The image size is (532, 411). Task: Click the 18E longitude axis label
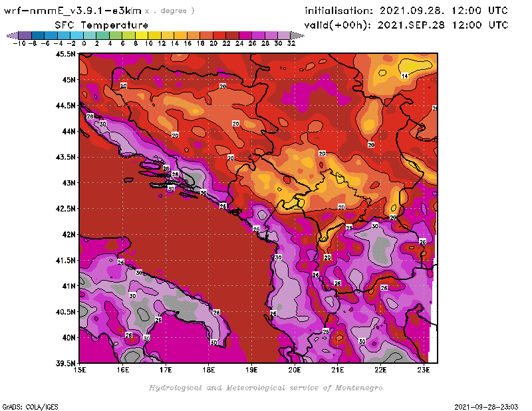tap(209, 370)
